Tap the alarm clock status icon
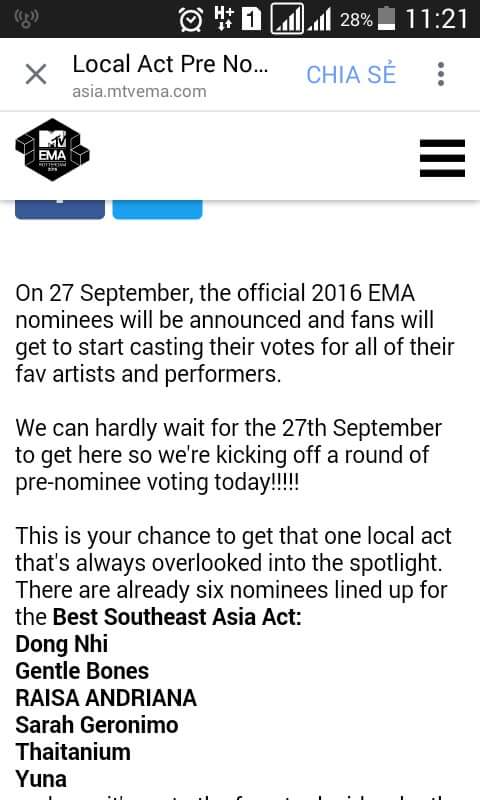The image size is (480, 800). (x=191, y=19)
